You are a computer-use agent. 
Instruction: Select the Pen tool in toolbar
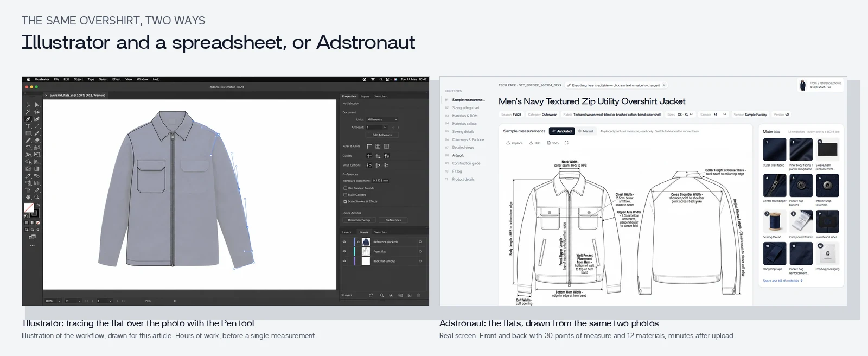(x=28, y=119)
